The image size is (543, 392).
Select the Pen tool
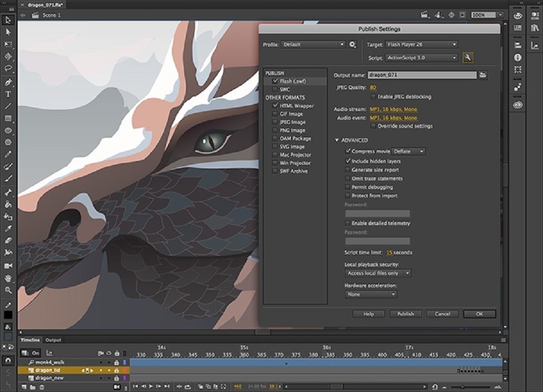pyautogui.click(x=8, y=81)
